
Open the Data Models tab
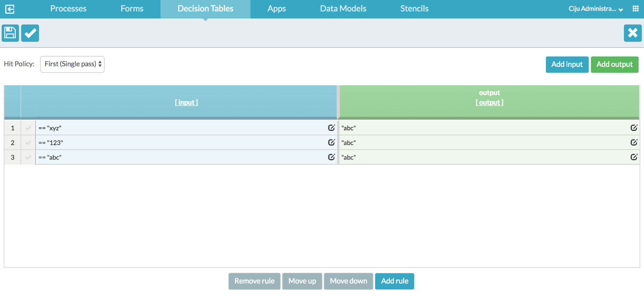point(343,9)
